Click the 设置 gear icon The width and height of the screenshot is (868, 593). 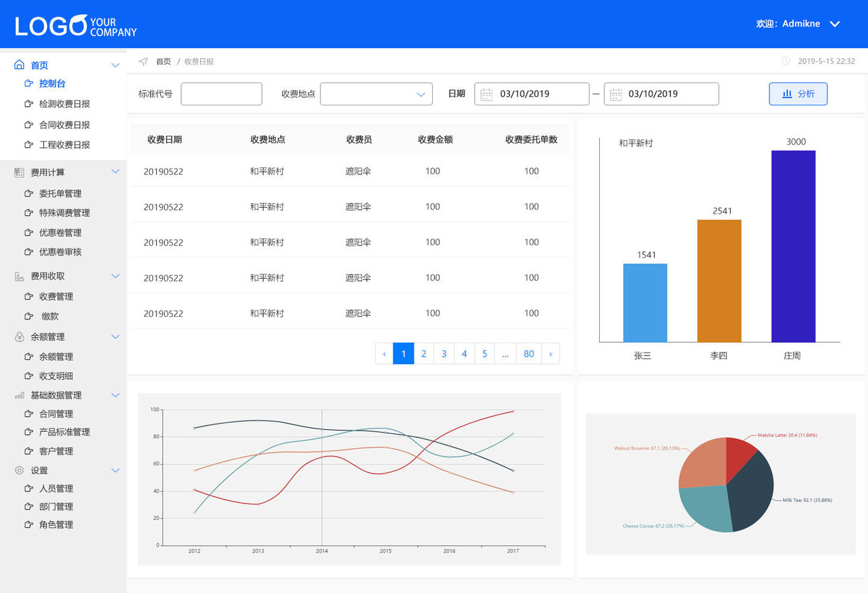(19, 470)
